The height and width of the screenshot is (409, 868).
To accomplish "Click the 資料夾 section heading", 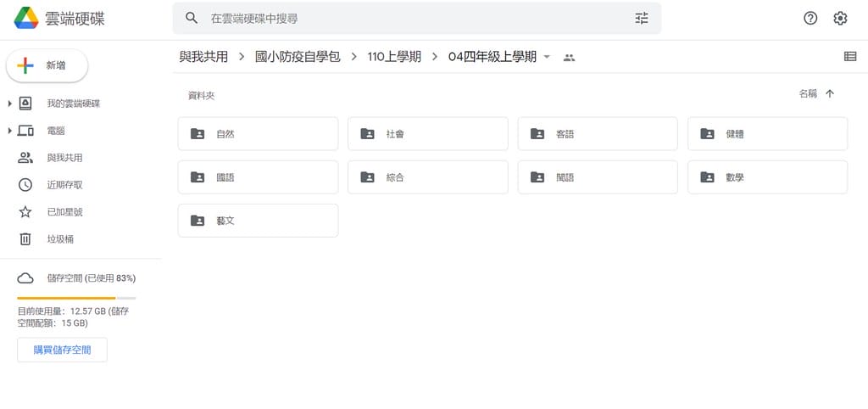I will [202, 96].
